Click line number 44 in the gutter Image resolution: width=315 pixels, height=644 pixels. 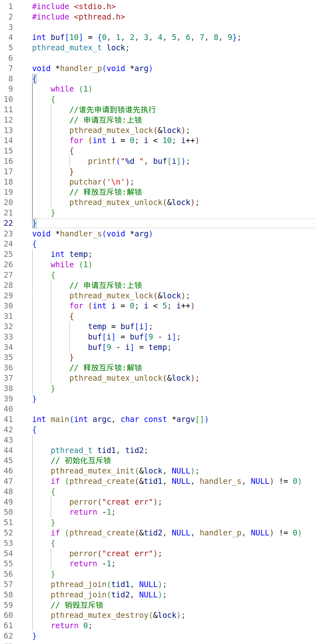tap(8, 450)
